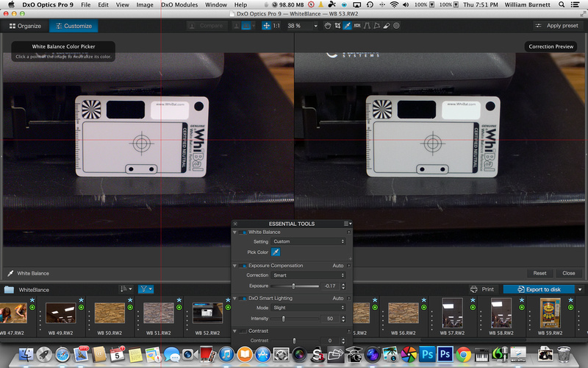Screen dimensions: 588x368
Task: Click the printer icon next to Print
Action: pos(473,289)
